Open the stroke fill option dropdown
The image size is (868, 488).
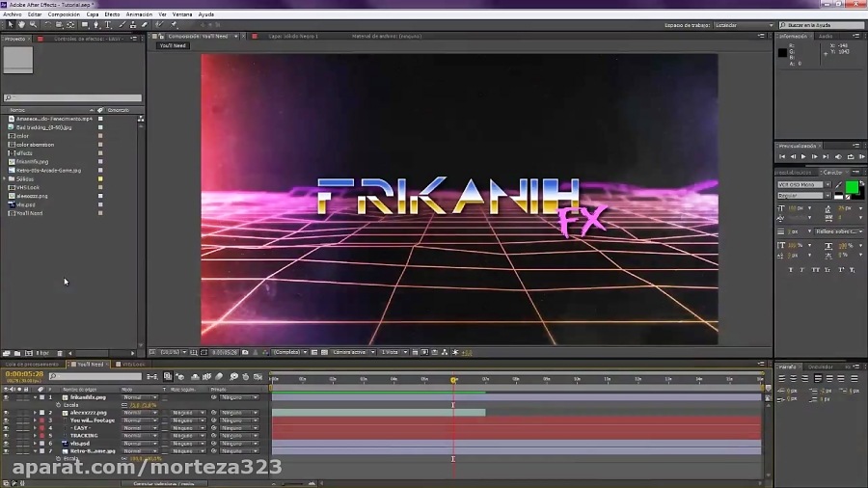(x=838, y=231)
